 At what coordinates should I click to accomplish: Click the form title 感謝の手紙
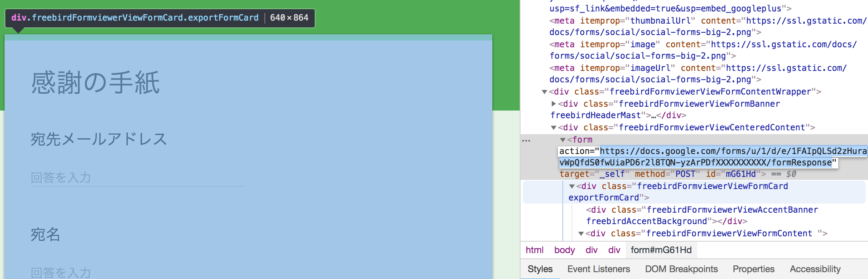pos(95,83)
